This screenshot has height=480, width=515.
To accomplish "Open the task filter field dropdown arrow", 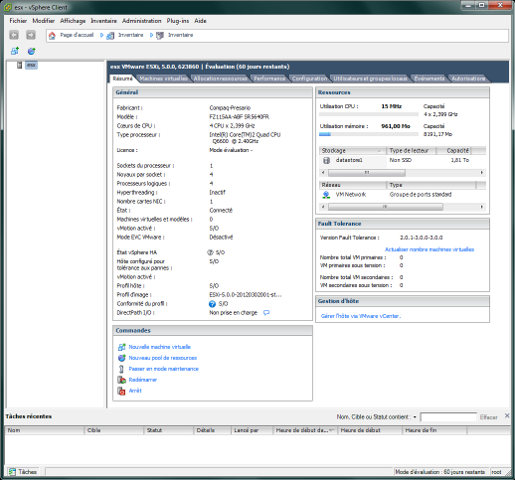I will point(415,417).
